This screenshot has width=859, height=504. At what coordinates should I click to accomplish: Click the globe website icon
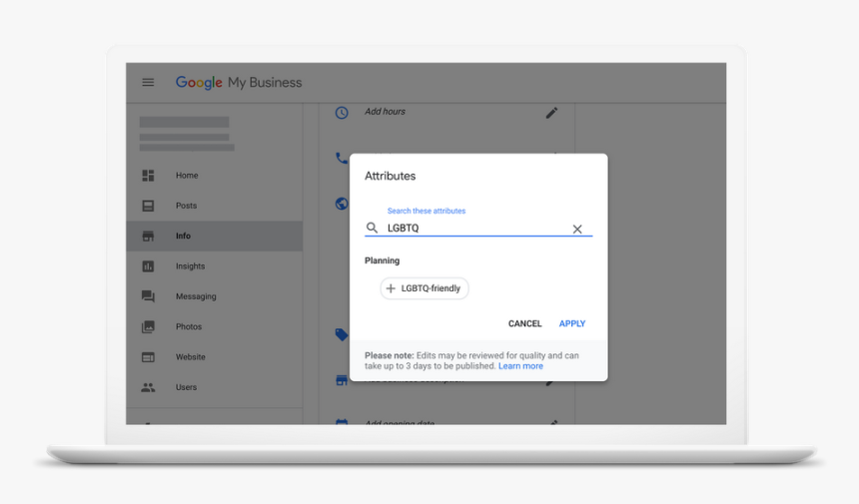click(342, 204)
